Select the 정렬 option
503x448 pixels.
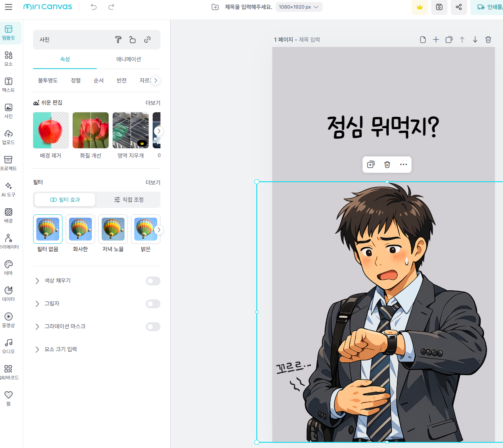(x=76, y=80)
